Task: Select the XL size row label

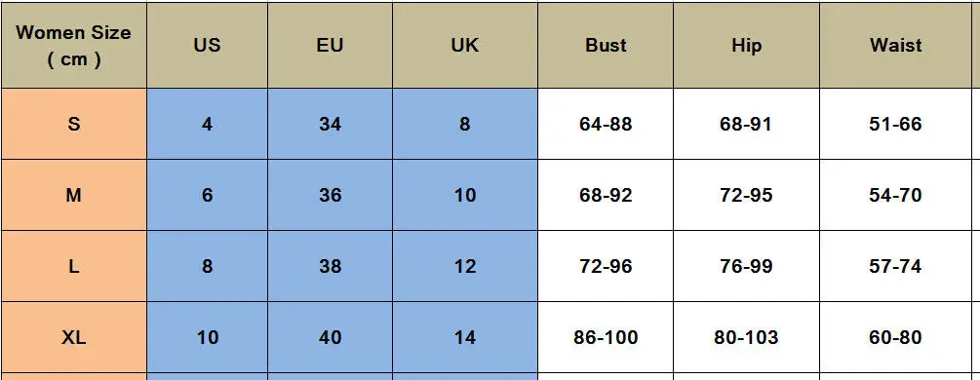Action: 74,337
